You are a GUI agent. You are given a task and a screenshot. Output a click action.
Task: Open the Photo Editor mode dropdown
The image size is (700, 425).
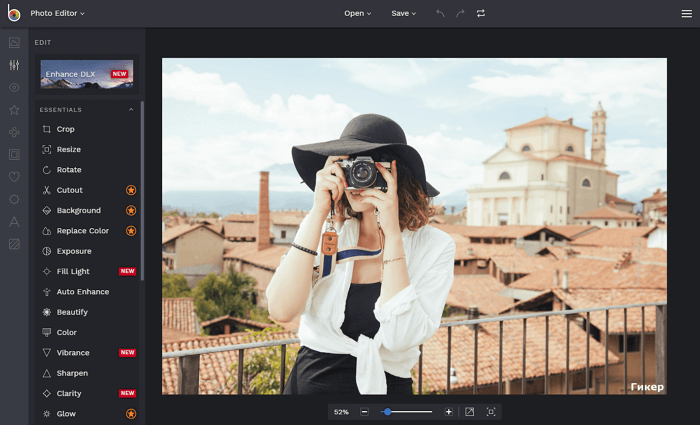point(58,13)
